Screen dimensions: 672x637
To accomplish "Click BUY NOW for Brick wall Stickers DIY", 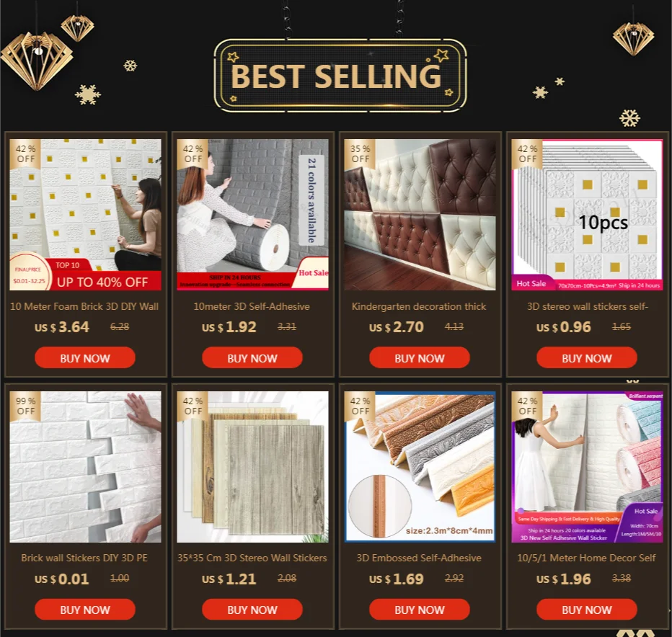I will (85, 609).
